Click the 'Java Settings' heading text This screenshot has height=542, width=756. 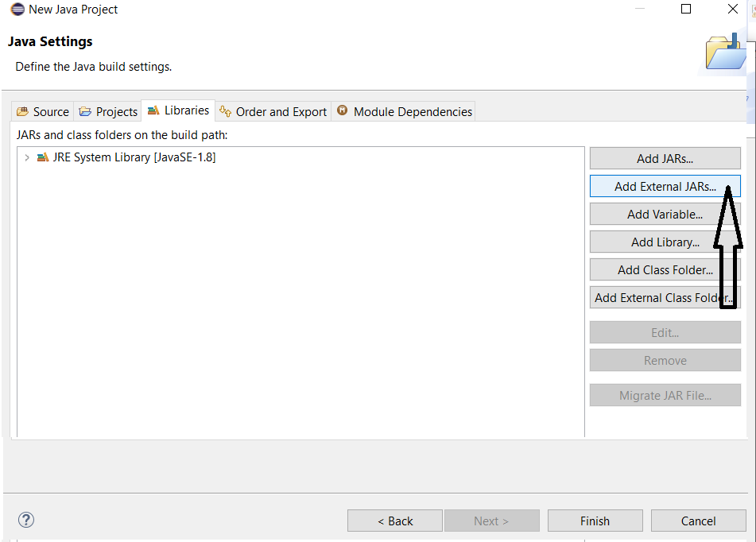pyautogui.click(x=50, y=41)
